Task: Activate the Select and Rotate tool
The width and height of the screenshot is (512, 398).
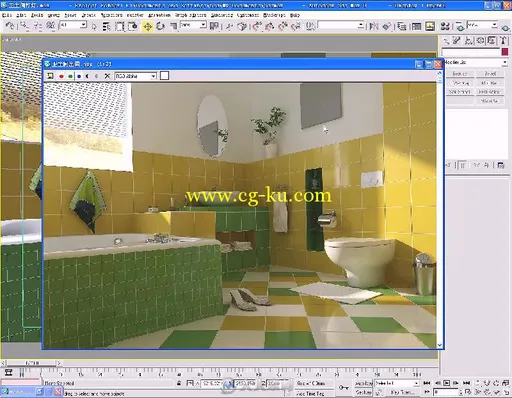Action: pos(160,26)
